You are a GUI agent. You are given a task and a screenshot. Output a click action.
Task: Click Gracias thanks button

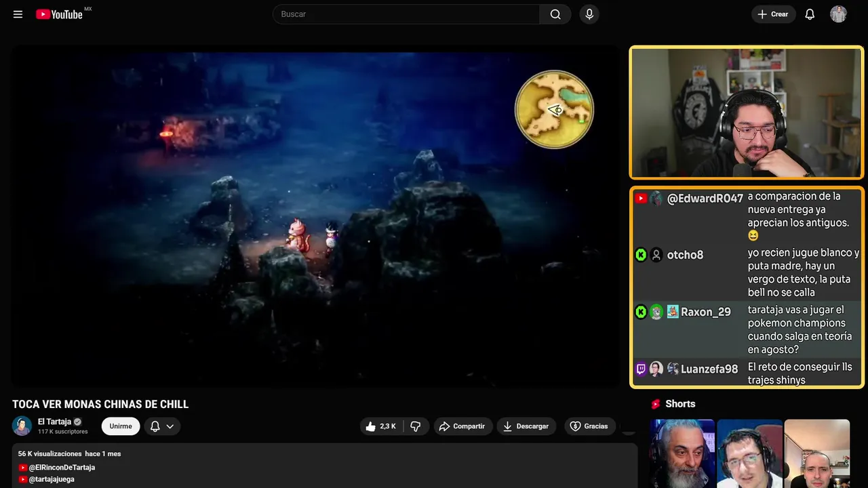tap(589, 426)
